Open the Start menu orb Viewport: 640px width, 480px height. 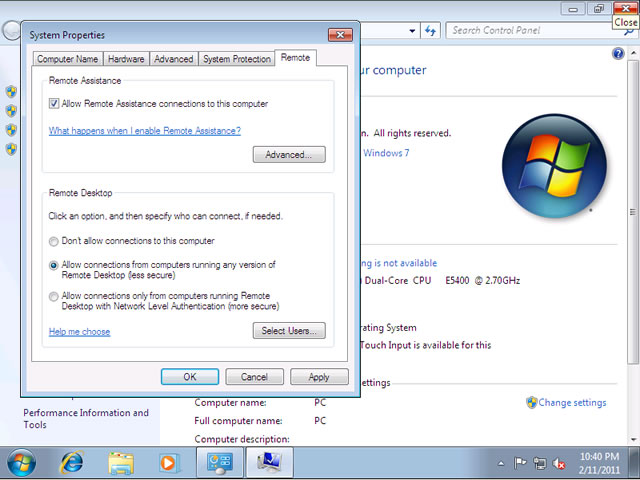[21, 464]
